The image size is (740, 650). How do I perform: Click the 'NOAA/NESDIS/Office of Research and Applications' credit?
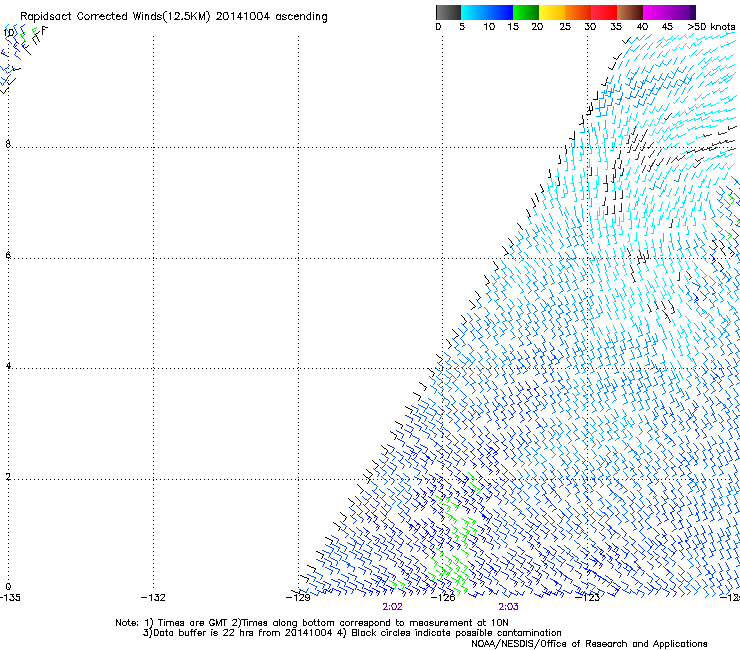click(589, 644)
